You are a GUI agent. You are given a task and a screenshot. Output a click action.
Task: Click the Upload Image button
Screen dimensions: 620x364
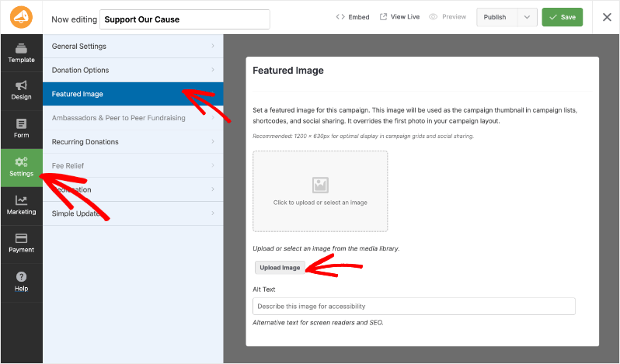tap(280, 268)
